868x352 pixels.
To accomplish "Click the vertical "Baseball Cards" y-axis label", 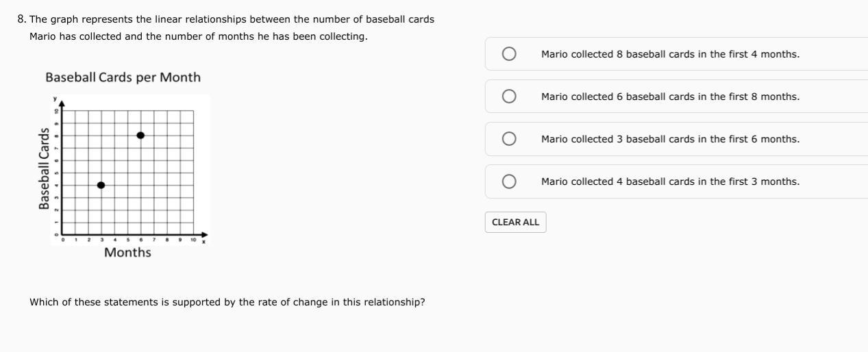I will tap(45, 168).
